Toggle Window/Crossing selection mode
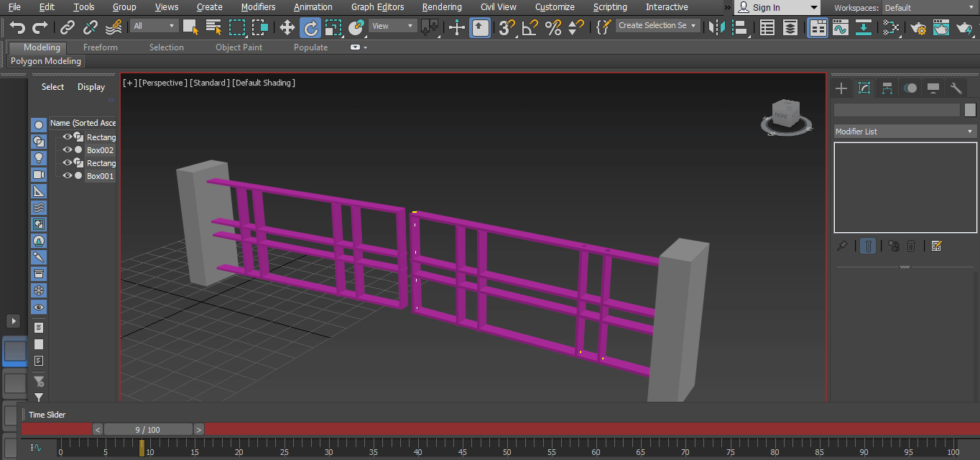The width and height of the screenshot is (980, 460). click(260, 27)
